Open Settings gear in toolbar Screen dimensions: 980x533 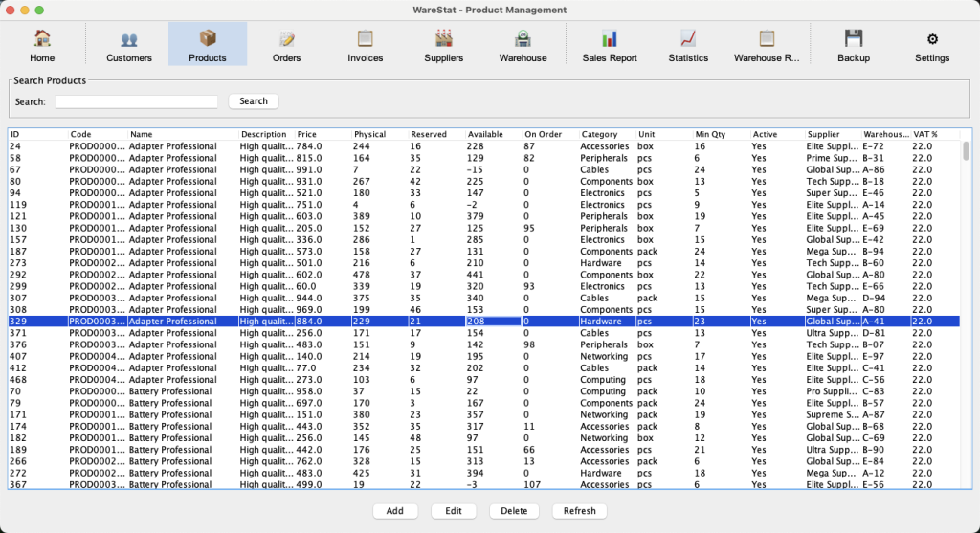[932, 45]
